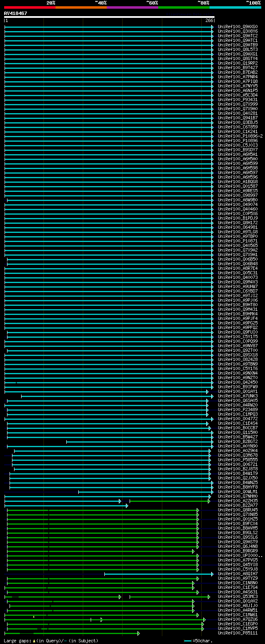
Task: Select the UniRef100_C5J0I3 label
Action: (238, 145)
